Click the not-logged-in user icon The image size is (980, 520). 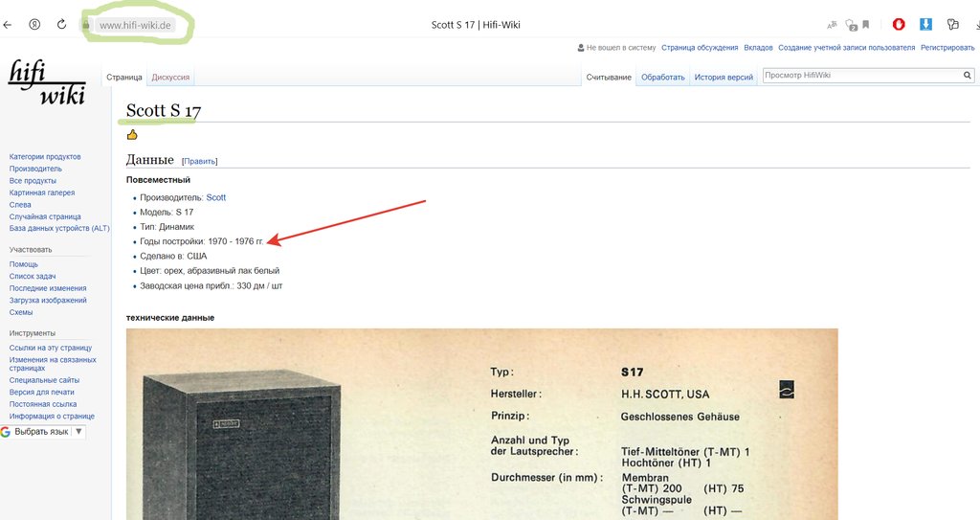[x=581, y=48]
